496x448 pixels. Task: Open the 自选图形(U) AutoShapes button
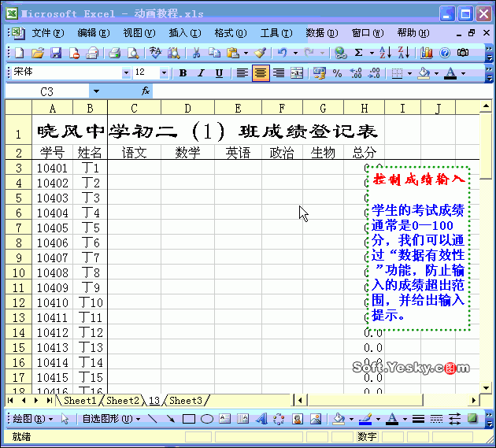pos(111,419)
